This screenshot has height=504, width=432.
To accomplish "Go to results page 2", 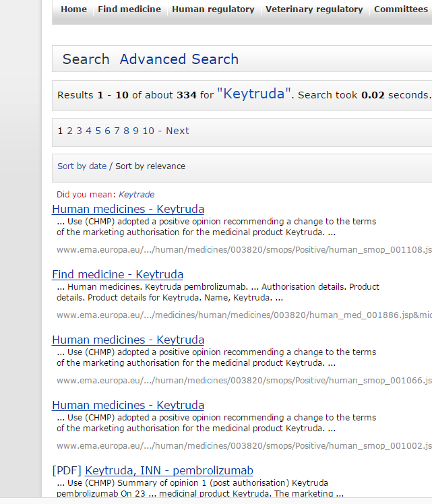I will [x=69, y=131].
